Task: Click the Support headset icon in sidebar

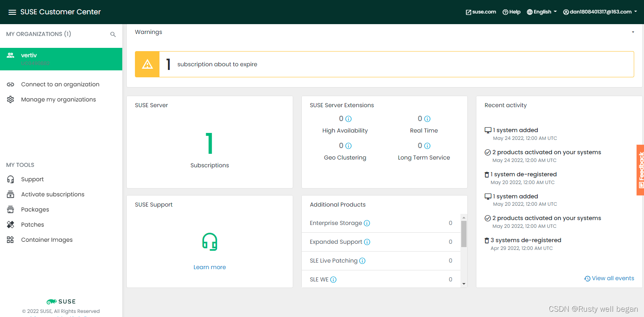Action: 11,179
